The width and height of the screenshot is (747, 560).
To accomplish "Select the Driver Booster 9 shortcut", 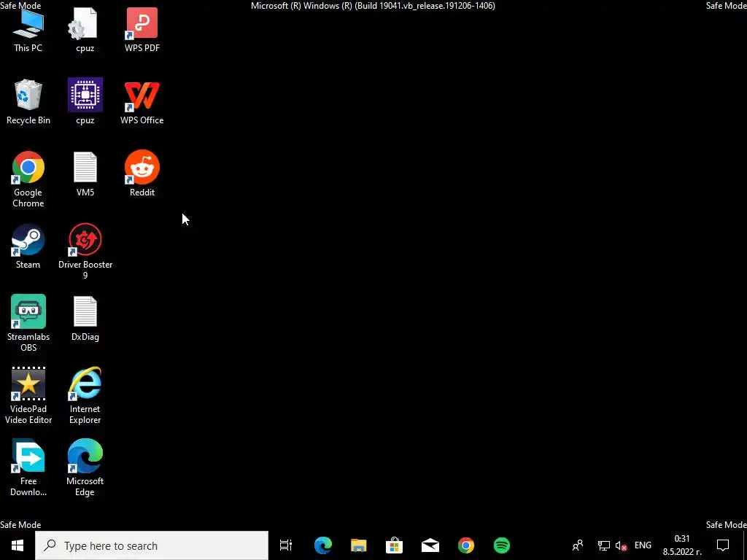I will (x=85, y=252).
